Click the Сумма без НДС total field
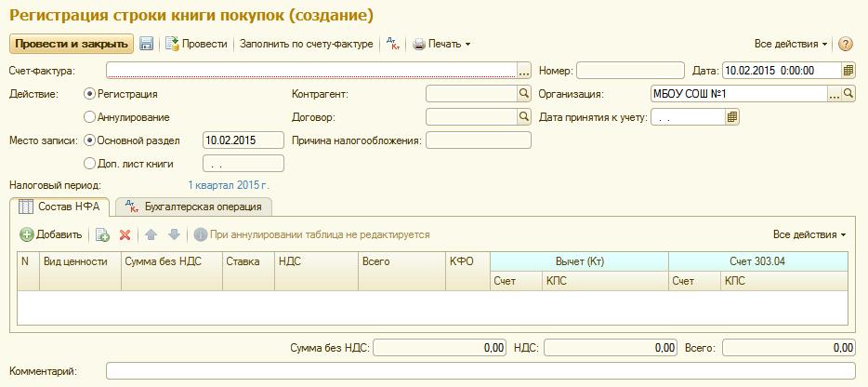 click(x=441, y=348)
